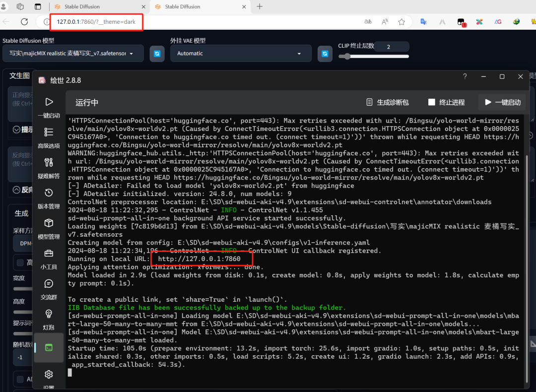Screen dimensions: 536x392
Task: Open 高级选项 advanced options in sidebar
Action: (x=49, y=137)
